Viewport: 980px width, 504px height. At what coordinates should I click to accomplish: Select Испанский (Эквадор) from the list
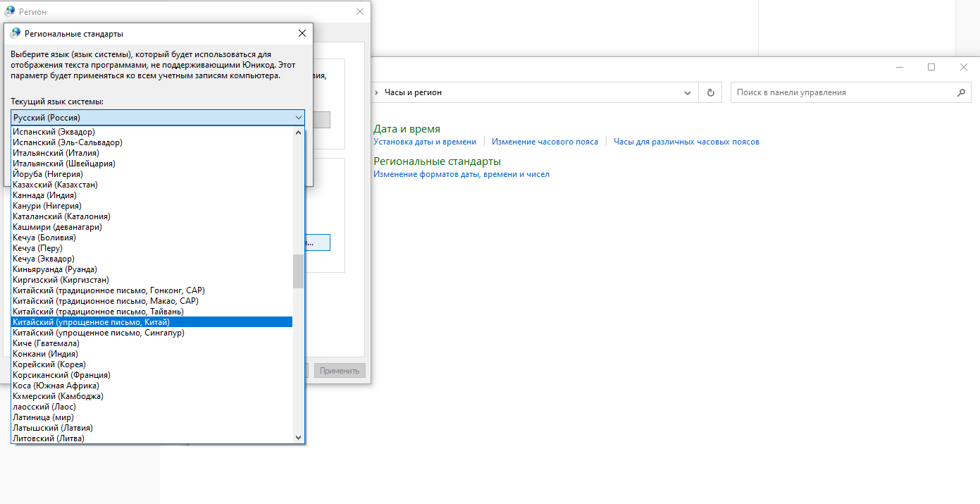click(x=151, y=132)
